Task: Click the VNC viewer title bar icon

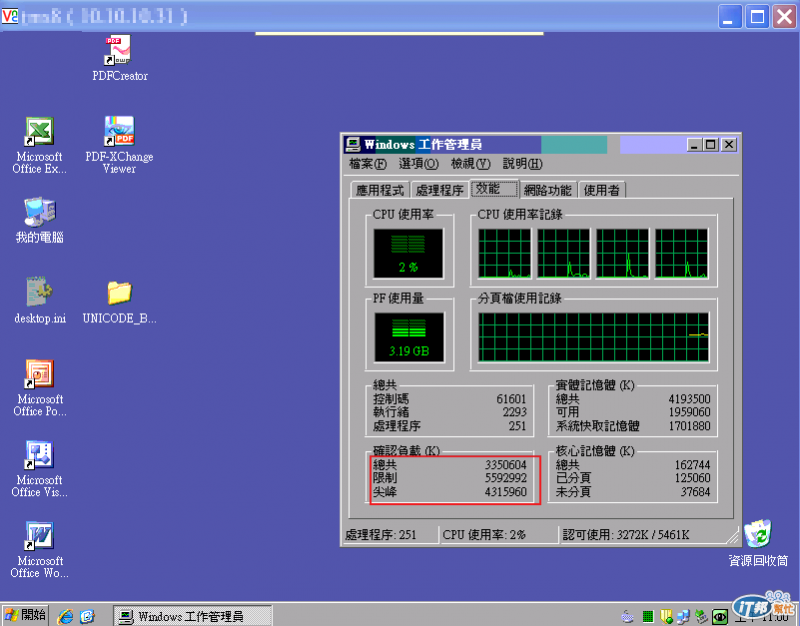Action: click(x=10, y=16)
